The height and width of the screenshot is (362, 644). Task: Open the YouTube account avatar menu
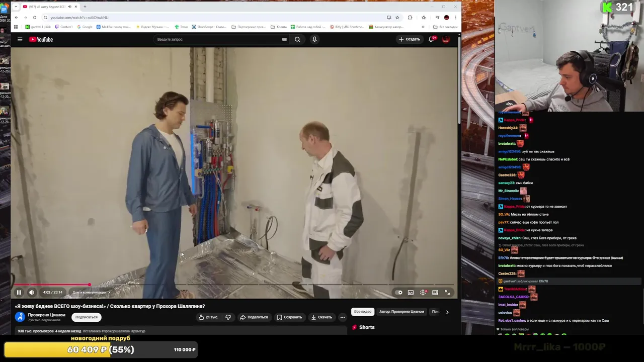tap(446, 39)
